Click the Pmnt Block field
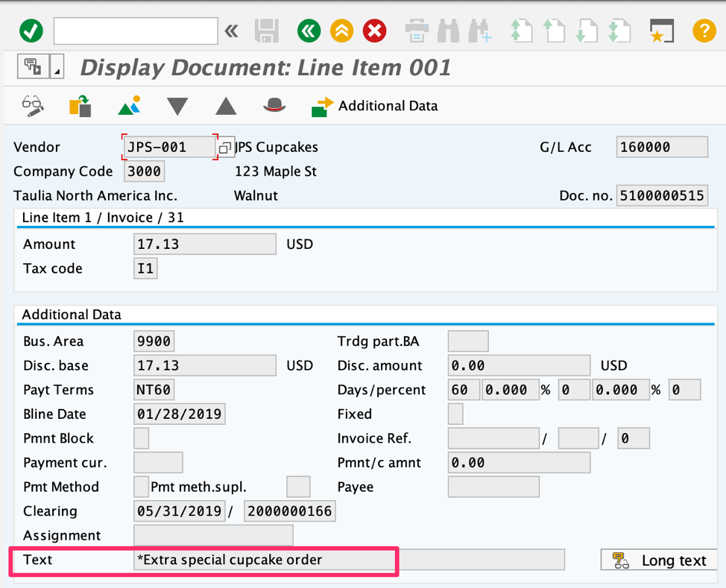 (141, 438)
